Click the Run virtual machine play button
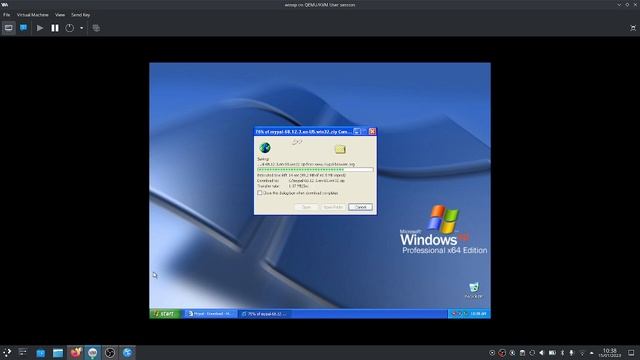 (x=40, y=28)
